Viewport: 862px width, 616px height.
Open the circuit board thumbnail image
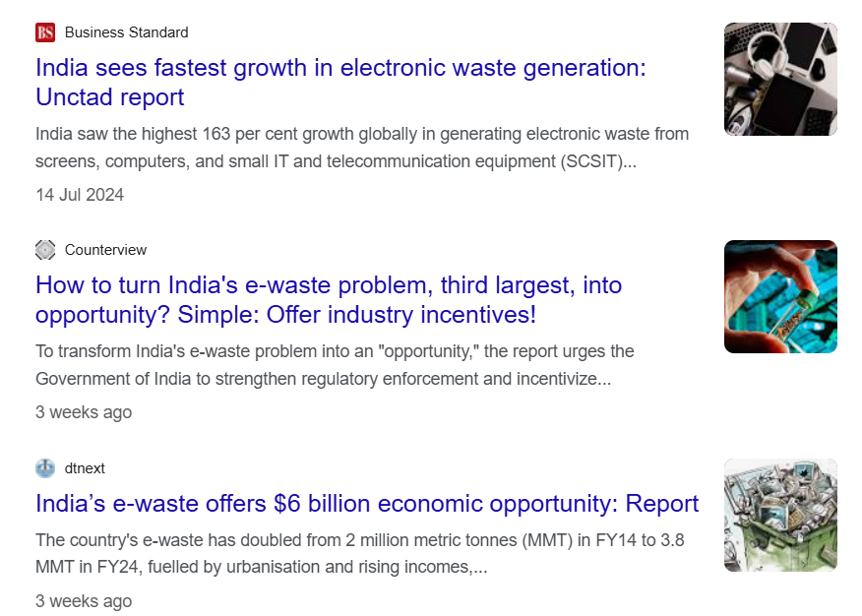[780, 296]
